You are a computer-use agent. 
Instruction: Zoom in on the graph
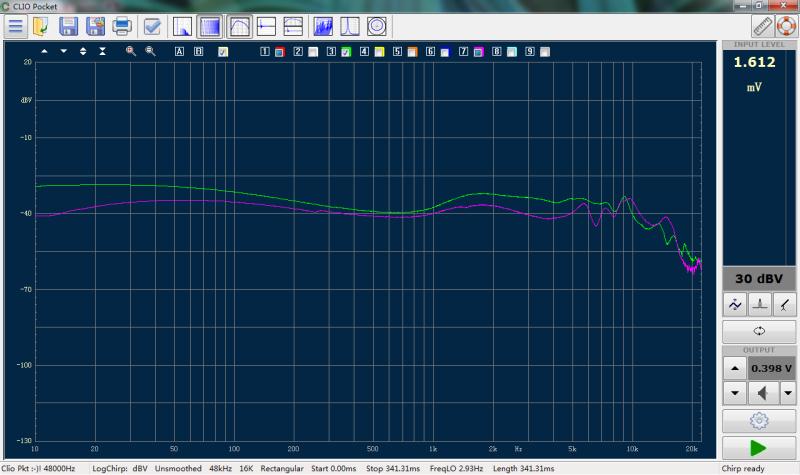tap(131, 51)
